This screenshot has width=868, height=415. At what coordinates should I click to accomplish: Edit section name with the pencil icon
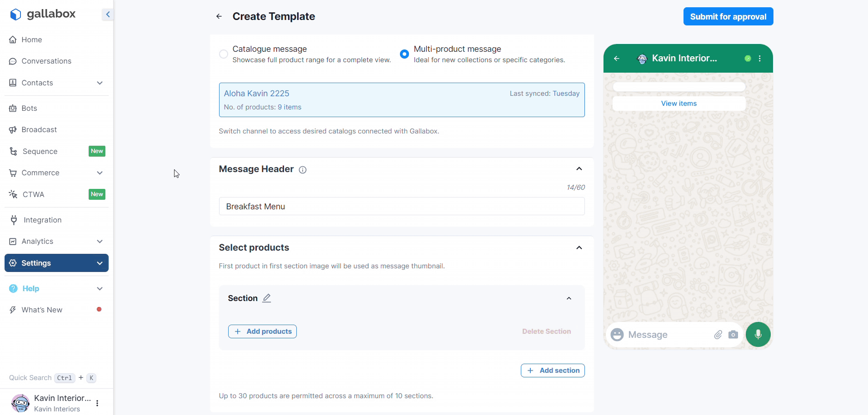267,298
